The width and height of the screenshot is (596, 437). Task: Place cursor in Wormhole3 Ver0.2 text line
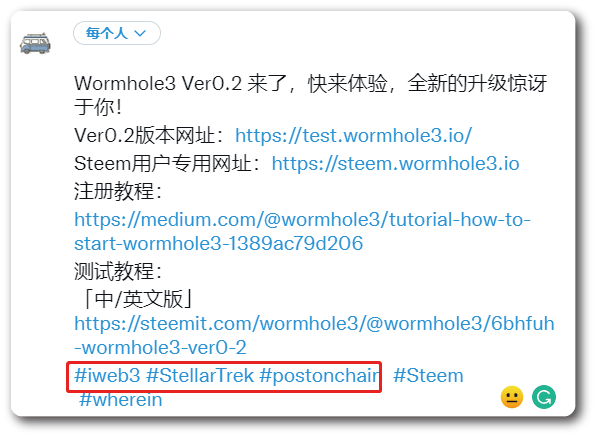coord(310,83)
